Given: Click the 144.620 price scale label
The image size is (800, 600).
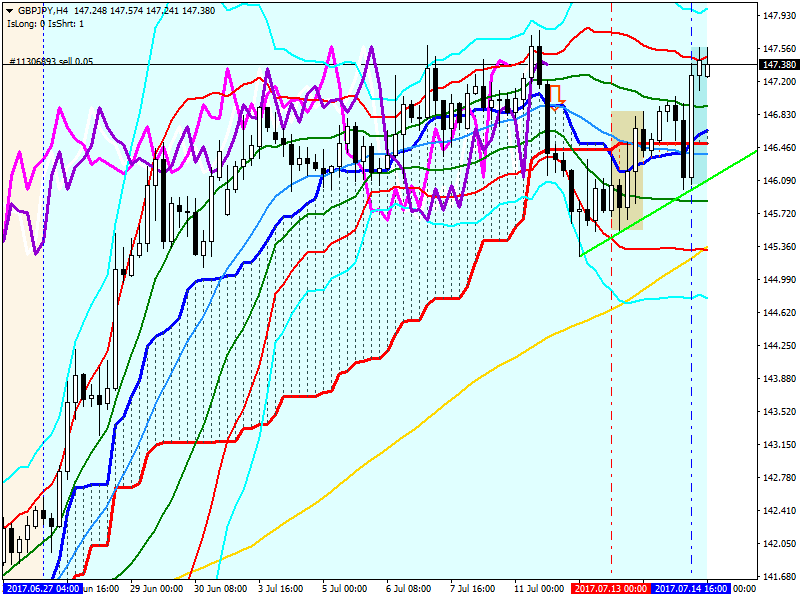Looking at the screenshot, I should pos(779,313).
